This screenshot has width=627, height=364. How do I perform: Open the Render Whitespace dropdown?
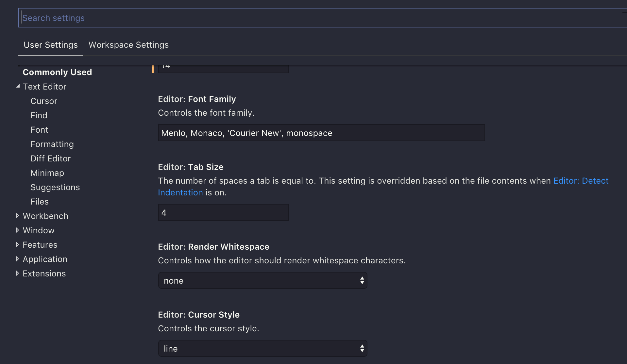tap(263, 280)
